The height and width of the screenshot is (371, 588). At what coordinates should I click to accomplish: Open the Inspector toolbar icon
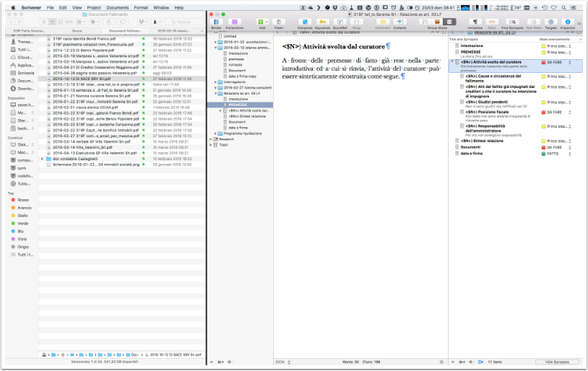(x=568, y=22)
